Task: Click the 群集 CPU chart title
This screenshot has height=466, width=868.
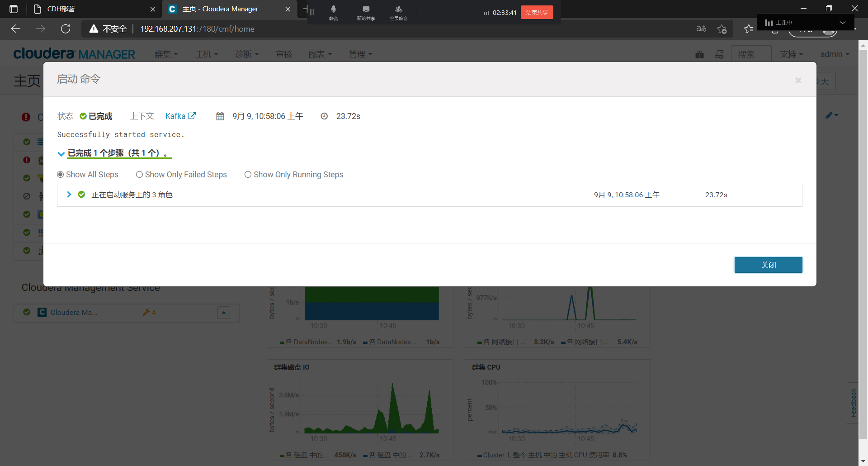Action: point(486,367)
